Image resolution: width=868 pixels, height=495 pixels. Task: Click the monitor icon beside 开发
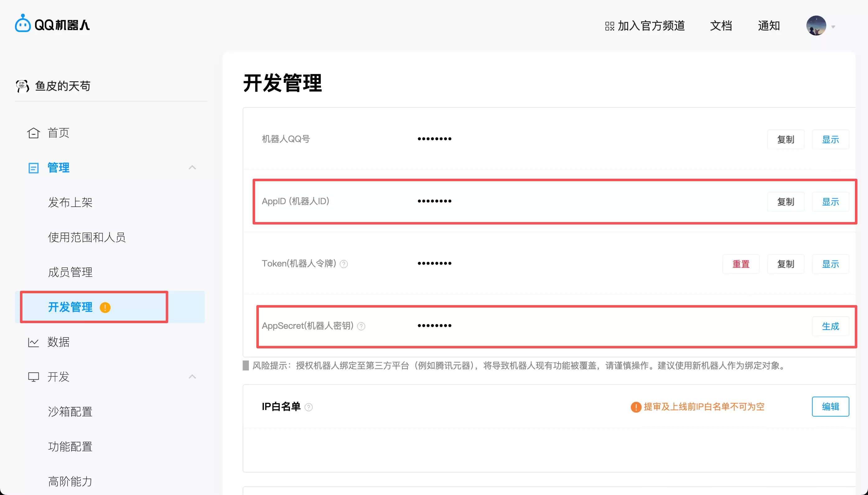click(33, 377)
